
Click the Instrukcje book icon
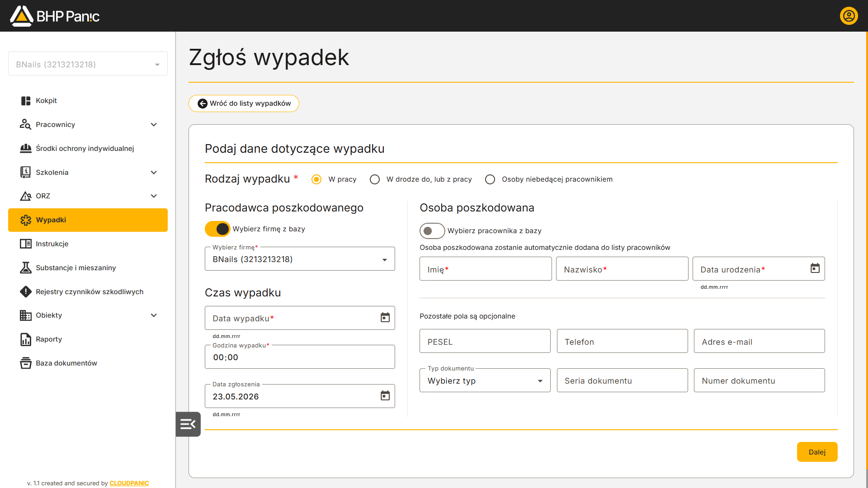pyautogui.click(x=26, y=244)
